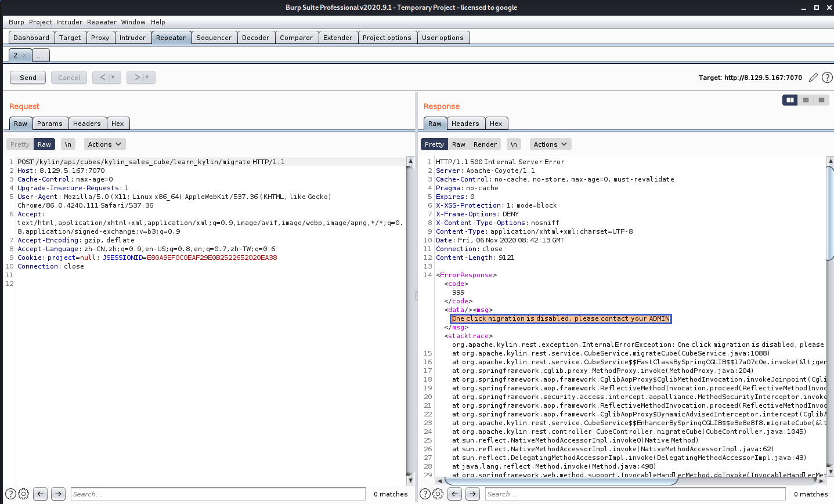834x504 pixels.
Task: Expand the request Actions dropdown
Action: 104,144
